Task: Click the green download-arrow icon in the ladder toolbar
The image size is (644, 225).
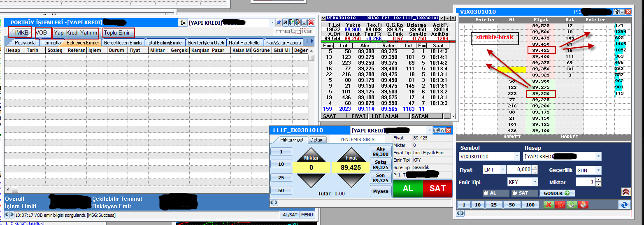Action: (572, 205)
